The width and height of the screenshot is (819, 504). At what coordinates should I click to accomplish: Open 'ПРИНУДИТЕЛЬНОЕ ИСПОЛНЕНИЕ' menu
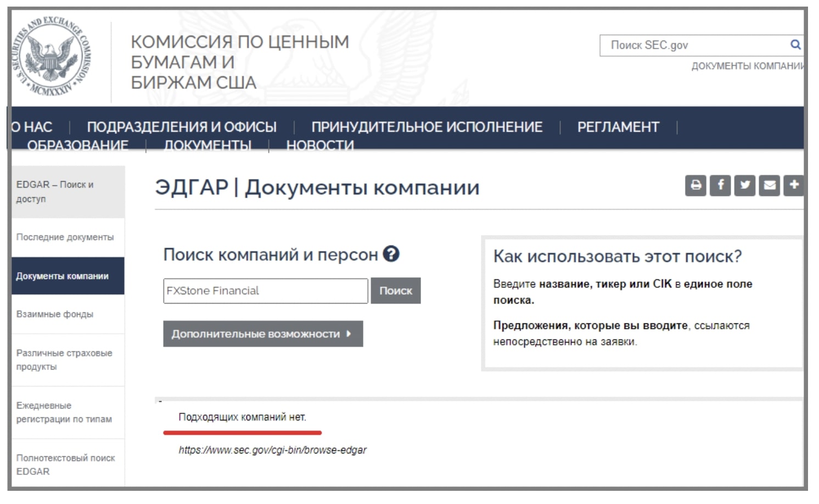427,127
